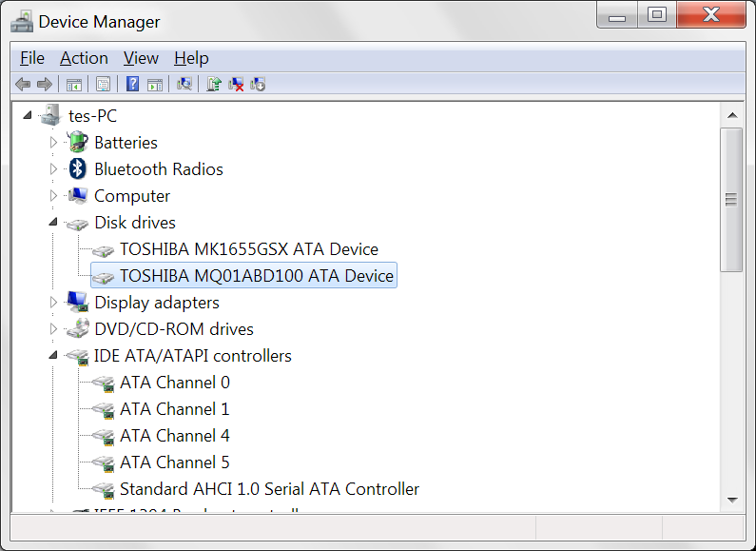Viewport: 756px width, 551px height.
Task: Collapse the IDE ATA/ATAPI controllers node
Action: point(53,356)
